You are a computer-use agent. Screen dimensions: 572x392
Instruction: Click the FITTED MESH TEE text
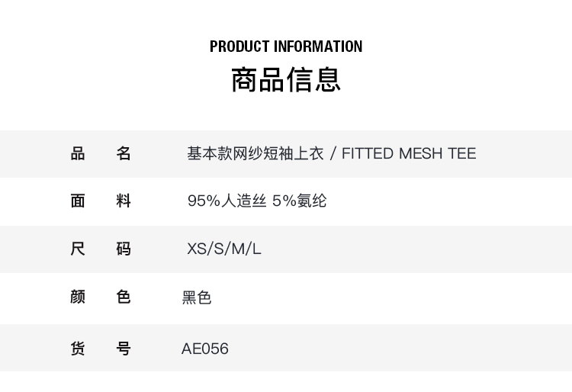409,153
